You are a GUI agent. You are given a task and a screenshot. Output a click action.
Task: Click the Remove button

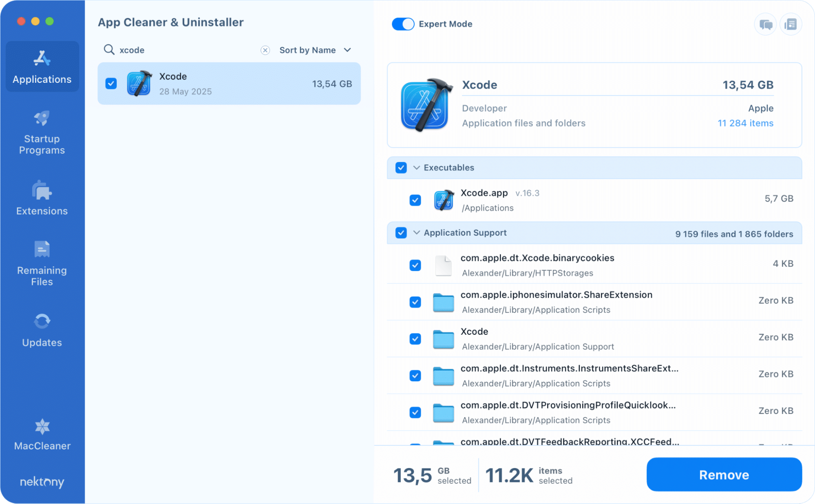[724, 475]
